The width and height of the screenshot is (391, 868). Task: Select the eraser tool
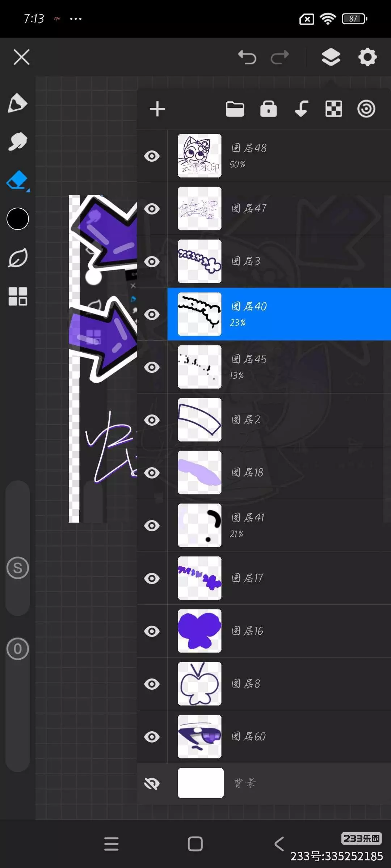coord(17,180)
